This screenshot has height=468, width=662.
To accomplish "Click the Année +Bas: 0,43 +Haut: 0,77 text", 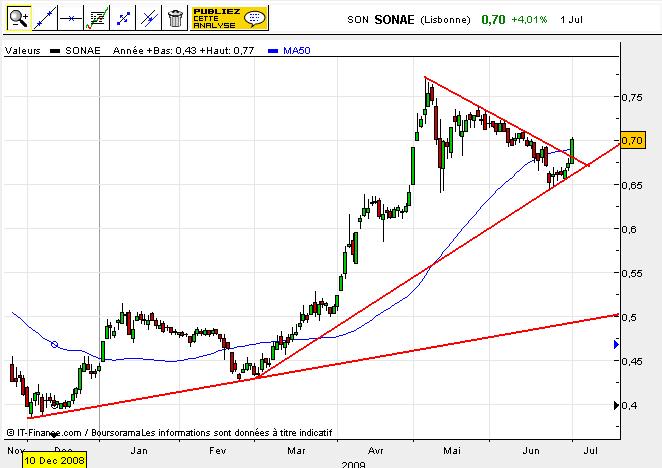I will (x=184, y=51).
